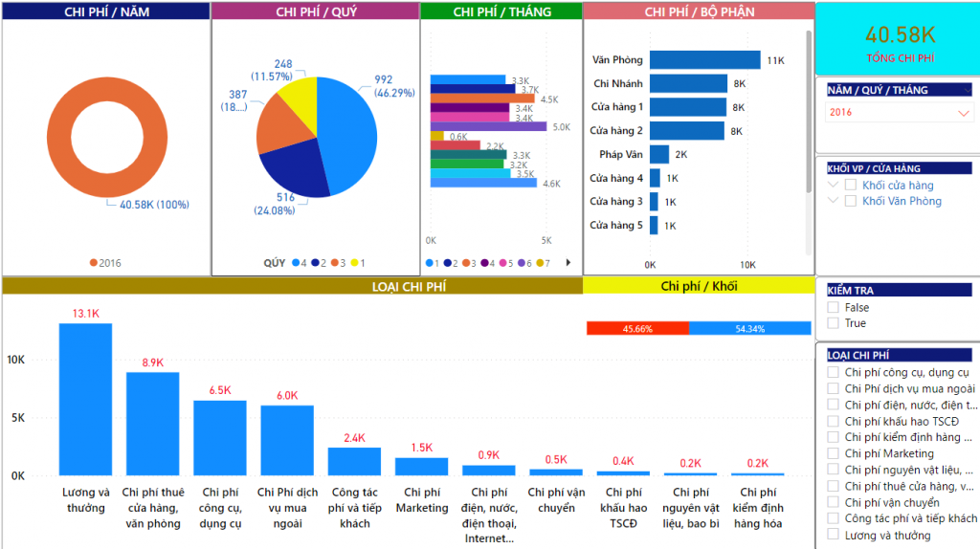
Task: Select Chi phí thuê cửa hàng filter checkbox
Action: (834, 486)
